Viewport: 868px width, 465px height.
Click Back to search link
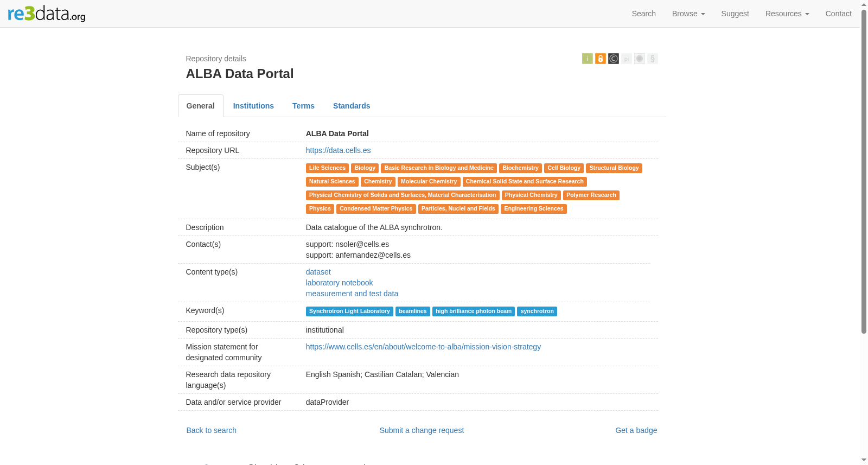212,430
